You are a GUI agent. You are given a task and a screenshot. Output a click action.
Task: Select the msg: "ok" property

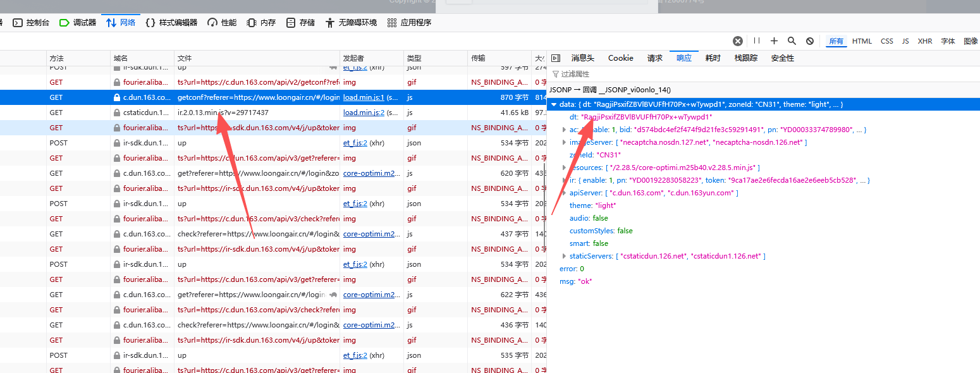pos(575,281)
